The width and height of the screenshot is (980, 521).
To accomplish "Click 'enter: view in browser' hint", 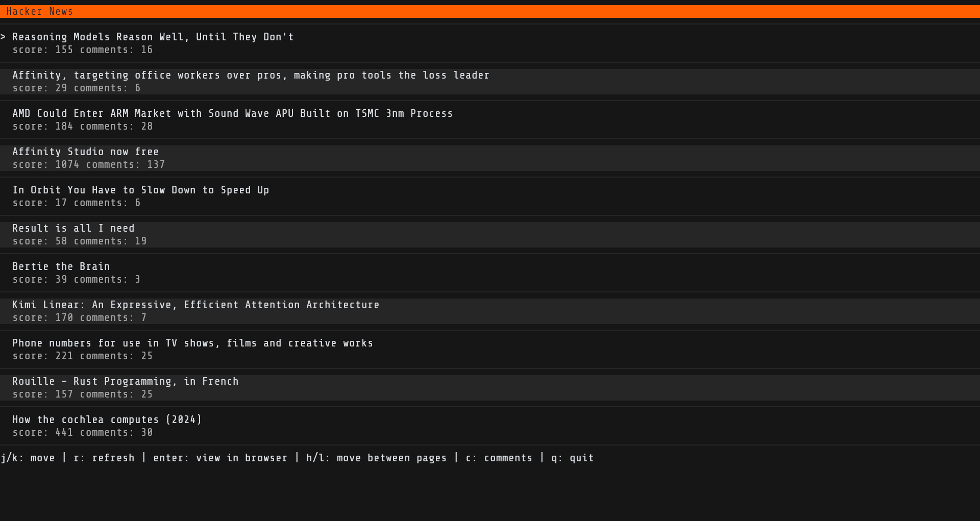I will pos(220,458).
